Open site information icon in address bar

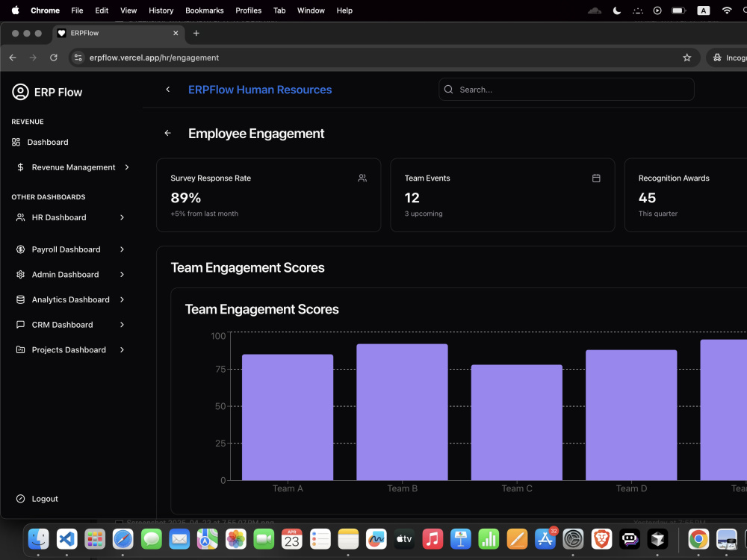78,57
